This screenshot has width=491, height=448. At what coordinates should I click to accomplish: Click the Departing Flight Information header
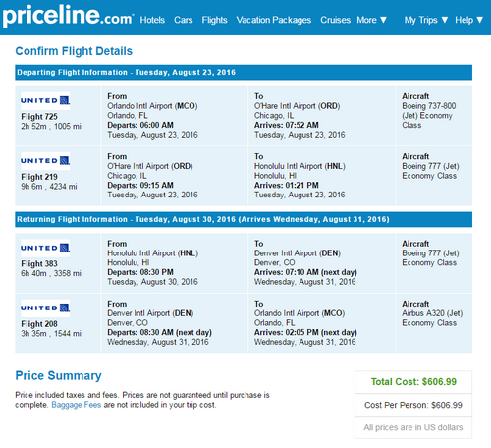(244, 73)
